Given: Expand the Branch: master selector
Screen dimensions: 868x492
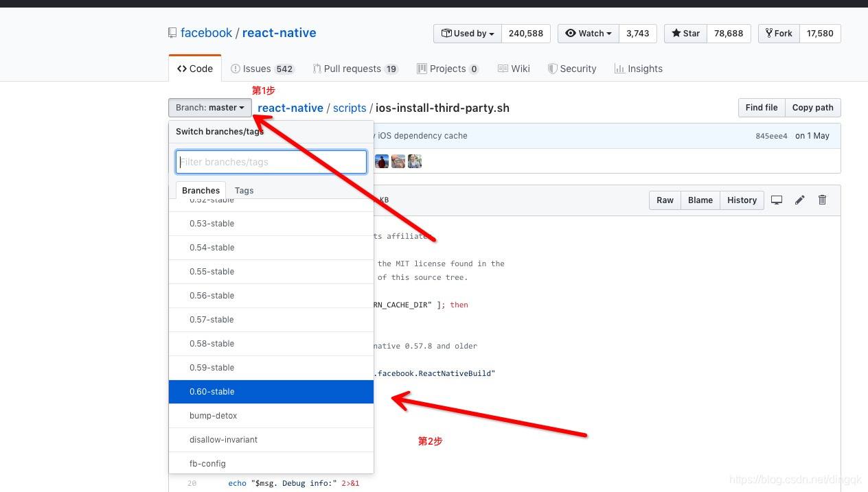Looking at the screenshot, I should point(210,108).
